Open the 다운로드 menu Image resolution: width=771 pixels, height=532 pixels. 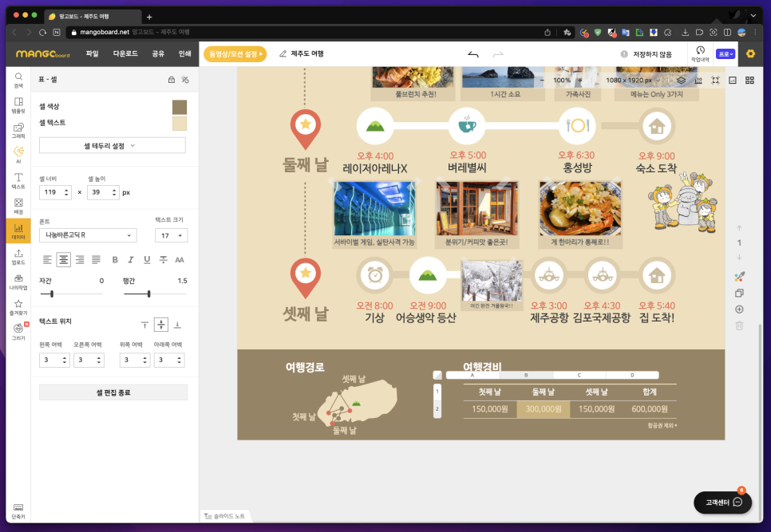pos(125,53)
